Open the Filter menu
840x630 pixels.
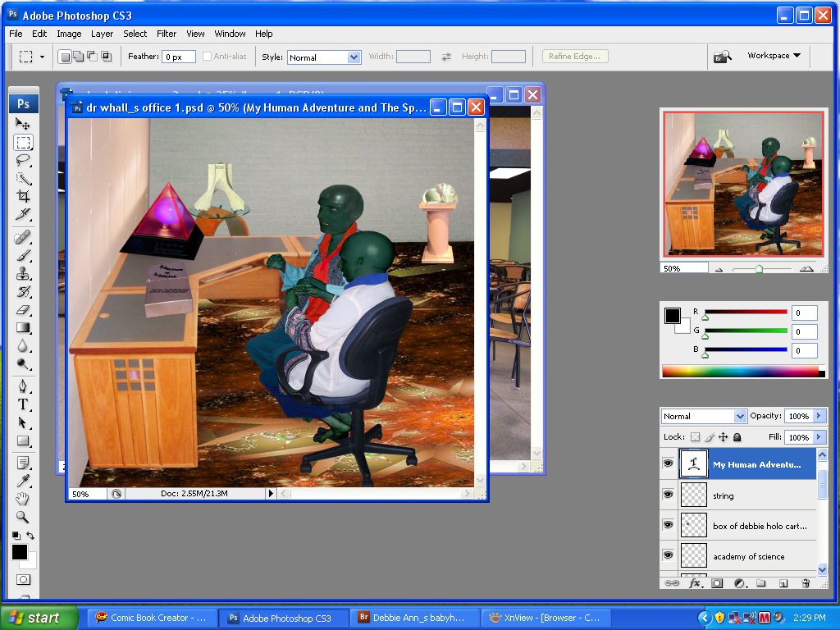coord(167,34)
